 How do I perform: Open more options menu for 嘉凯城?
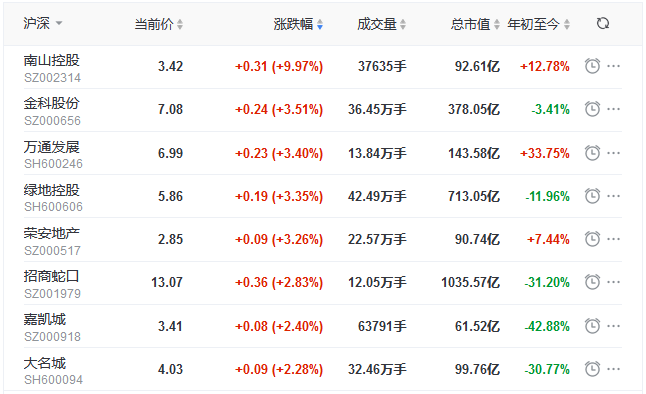pyautogui.click(x=613, y=326)
